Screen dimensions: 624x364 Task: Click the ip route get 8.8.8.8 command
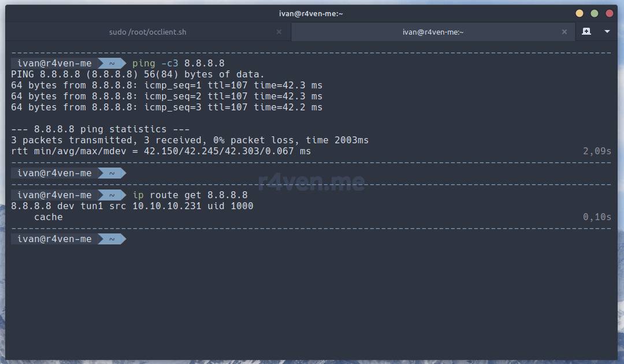(190, 195)
